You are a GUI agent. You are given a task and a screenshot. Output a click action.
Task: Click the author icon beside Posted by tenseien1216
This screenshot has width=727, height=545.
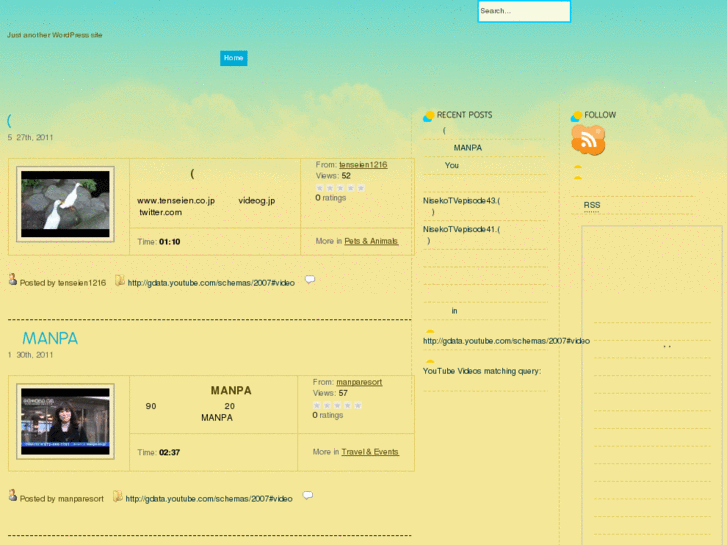[13, 279]
